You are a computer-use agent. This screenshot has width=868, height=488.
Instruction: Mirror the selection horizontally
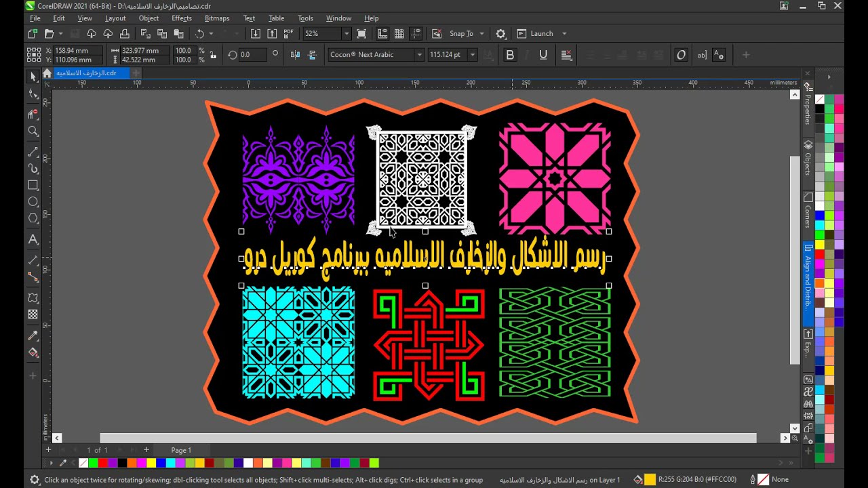296,55
